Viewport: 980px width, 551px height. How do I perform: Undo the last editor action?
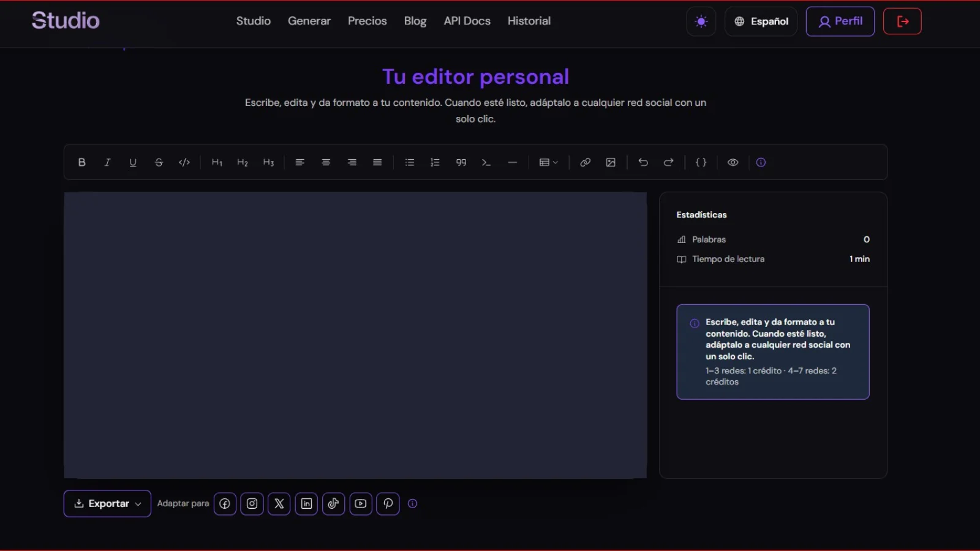643,162
